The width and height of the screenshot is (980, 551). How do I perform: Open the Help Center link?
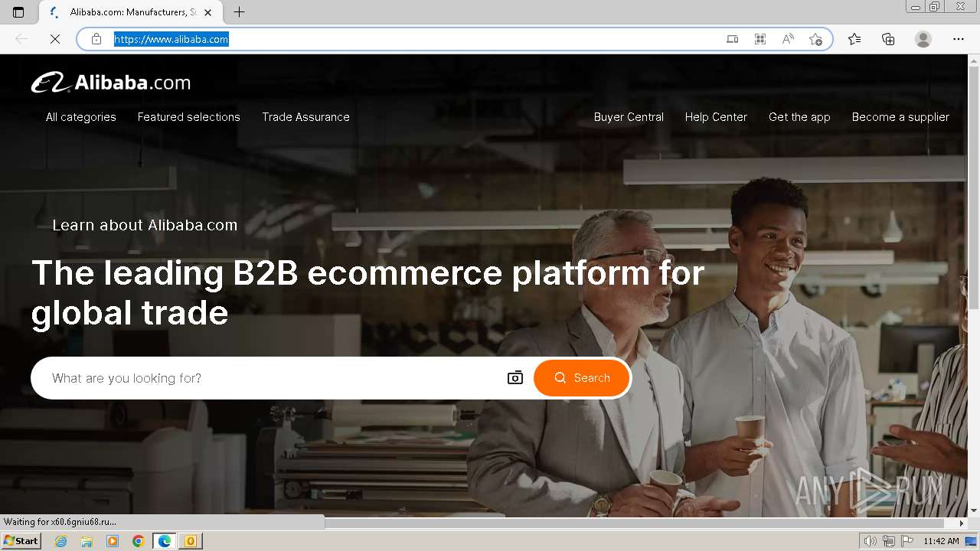coord(716,117)
